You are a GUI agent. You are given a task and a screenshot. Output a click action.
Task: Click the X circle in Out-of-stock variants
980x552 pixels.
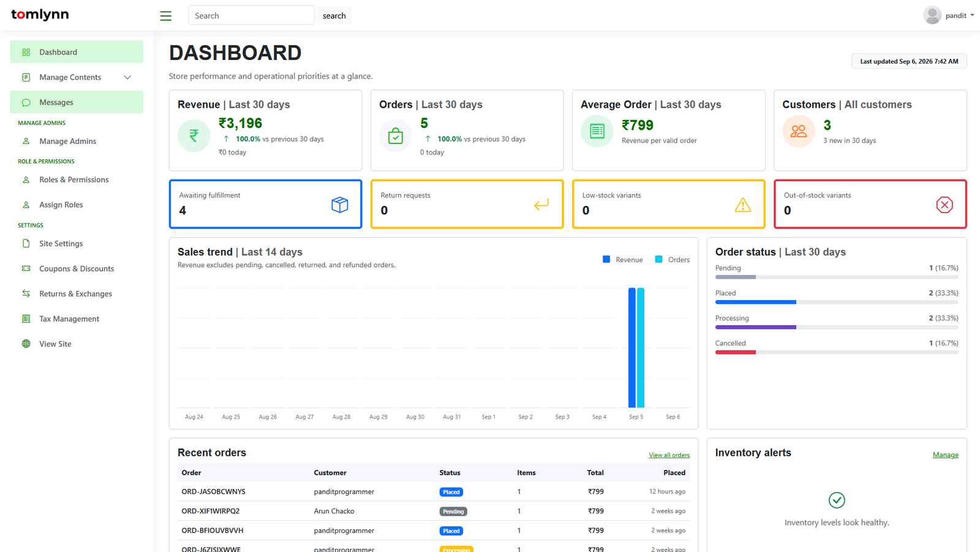[944, 205]
